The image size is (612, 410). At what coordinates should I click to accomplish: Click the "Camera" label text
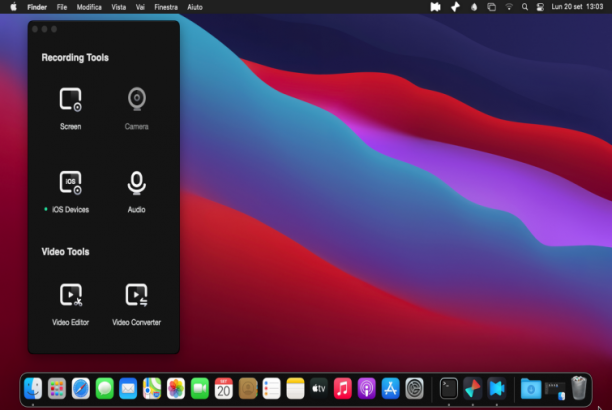pos(137,127)
